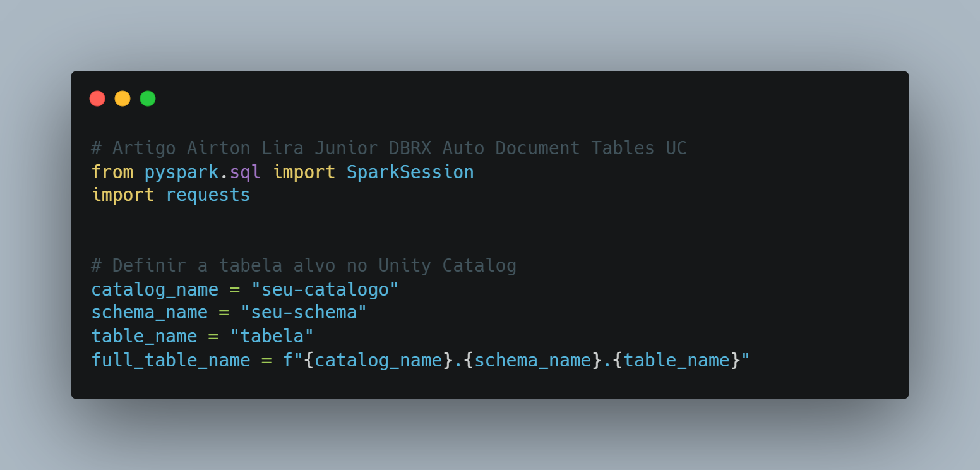
Task: Click the purple 'sql' submodule text
Action: [x=245, y=172]
